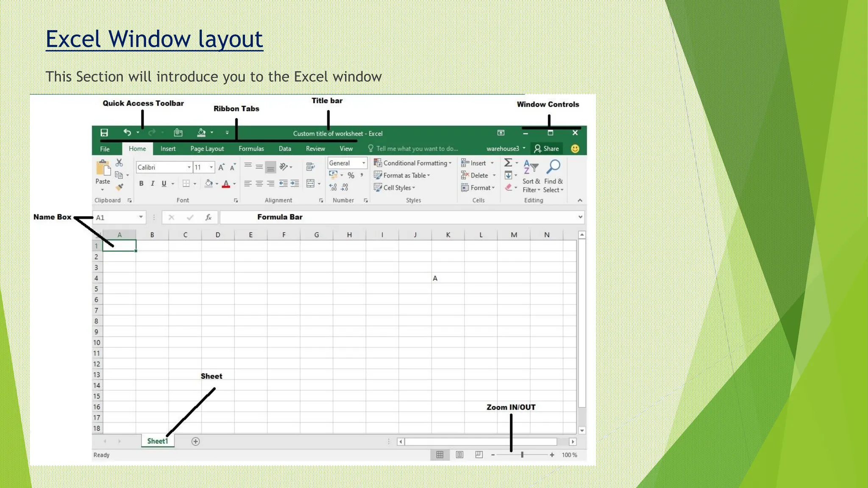Switch to Page Layout view icon
This screenshot has height=488, width=868.
point(459,455)
